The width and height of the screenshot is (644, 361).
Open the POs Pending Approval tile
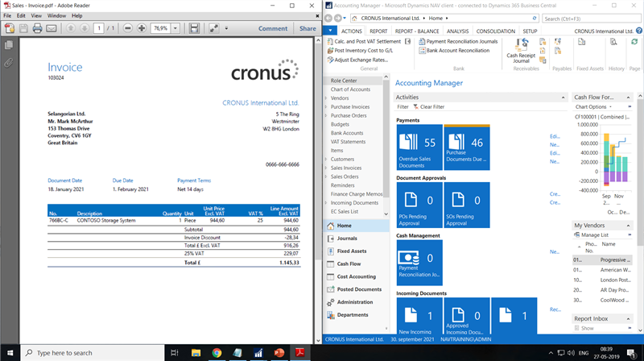click(x=419, y=205)
